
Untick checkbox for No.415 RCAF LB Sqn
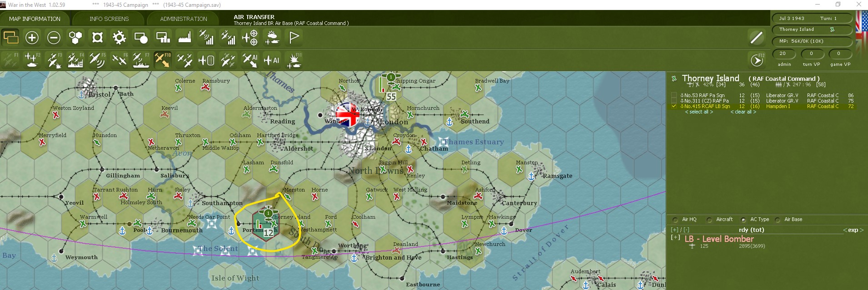click(673, 106)
